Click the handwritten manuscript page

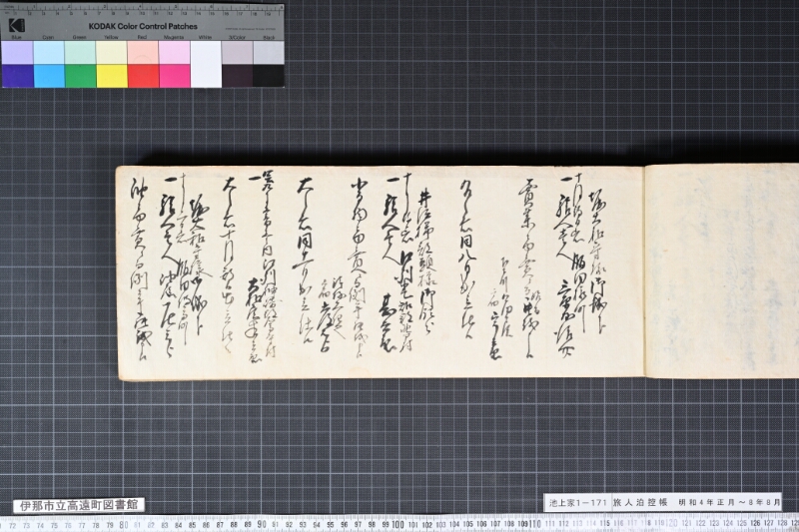coord(380,272)
